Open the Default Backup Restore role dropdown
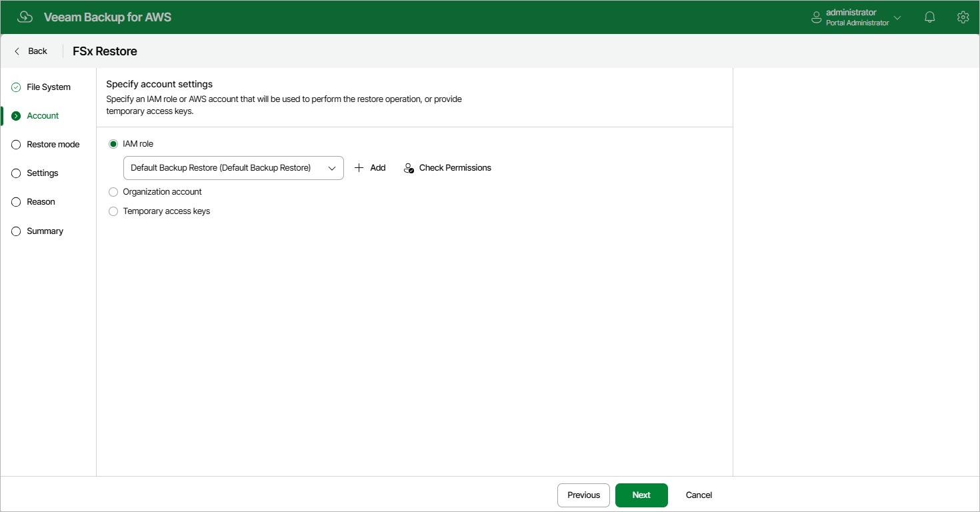This screenshot has width=980, height=512. pos(233,168)
